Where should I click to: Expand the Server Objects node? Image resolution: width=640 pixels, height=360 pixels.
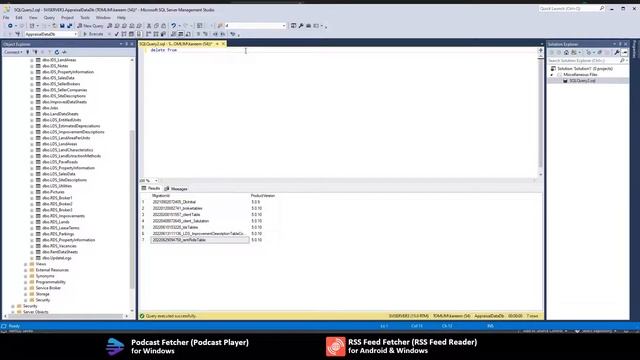pos(13,312)
